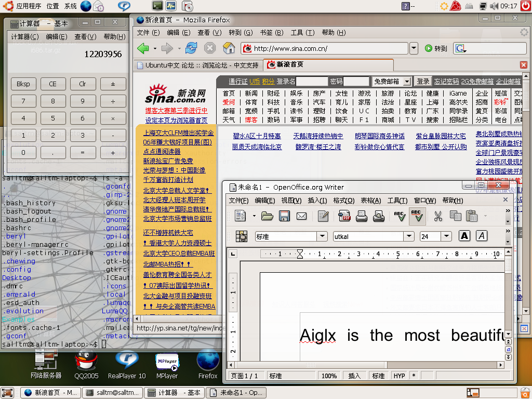
Task: Click the New document icon in Writer
Action: [x=241, y=216]
